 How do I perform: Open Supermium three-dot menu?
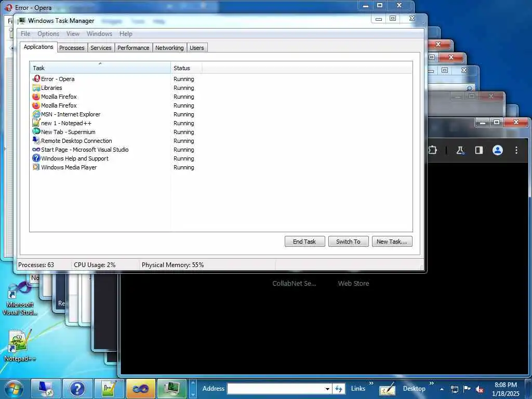pos(516,150)
